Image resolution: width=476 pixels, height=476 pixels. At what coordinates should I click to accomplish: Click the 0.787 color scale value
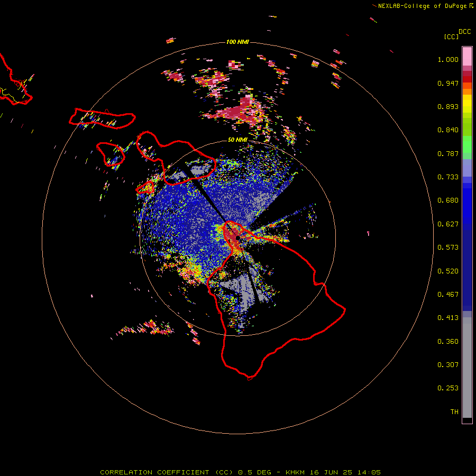click(448, 153)
